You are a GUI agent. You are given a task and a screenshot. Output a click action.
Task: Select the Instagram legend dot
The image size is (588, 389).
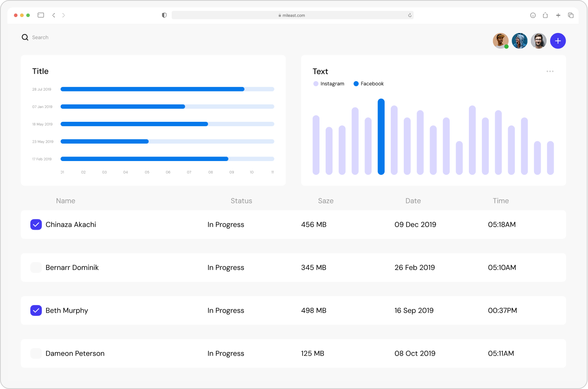pos(316,83)
